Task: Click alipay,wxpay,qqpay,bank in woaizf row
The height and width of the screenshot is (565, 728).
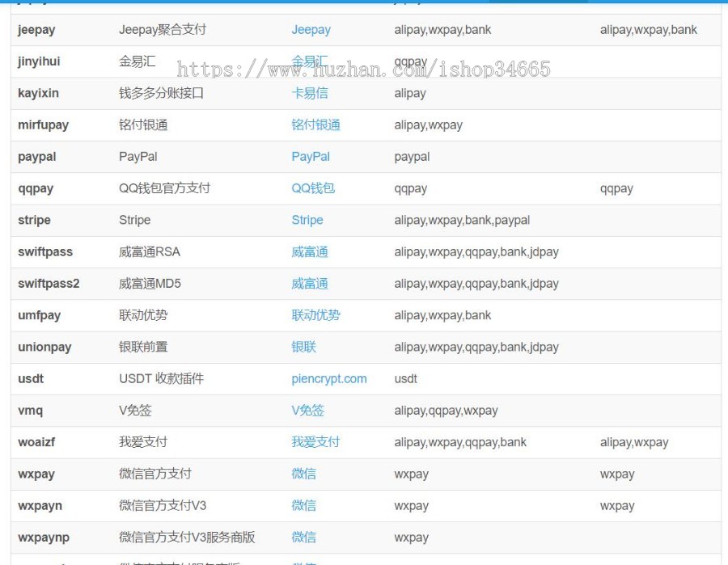Action: tap(460, 442)
